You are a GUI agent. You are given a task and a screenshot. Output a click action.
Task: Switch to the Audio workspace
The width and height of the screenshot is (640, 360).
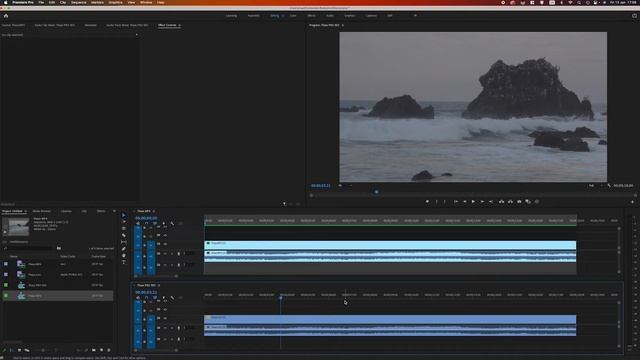(330, 16)
